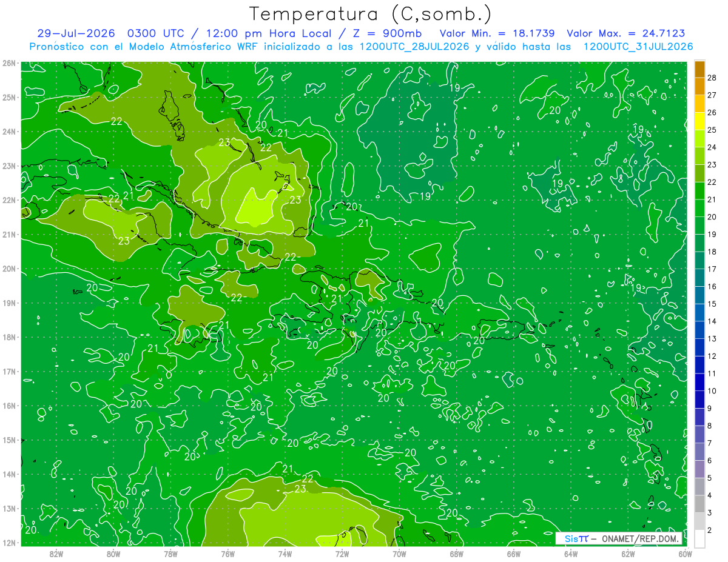Click the white legend swatch below 2
The width and height of the screenshot is (728, 562).
click(699, 538)
